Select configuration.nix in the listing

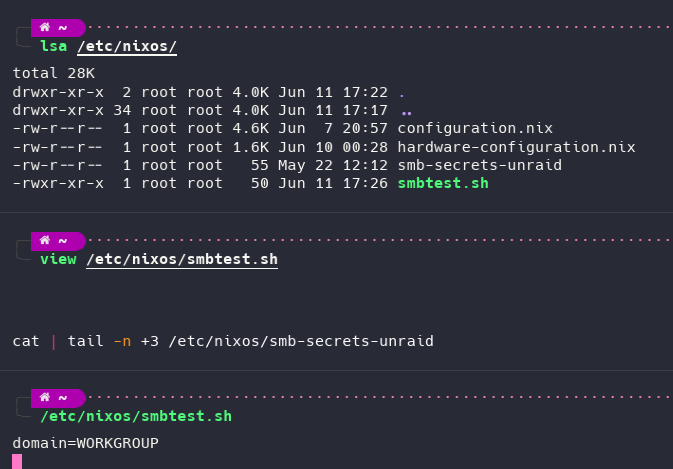pyautogui.click(x=475, y=129)
